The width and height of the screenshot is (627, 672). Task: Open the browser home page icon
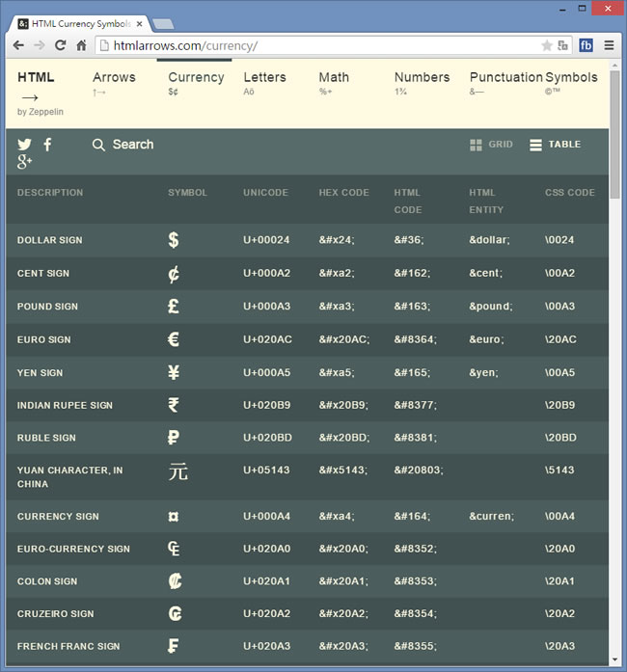81,45
